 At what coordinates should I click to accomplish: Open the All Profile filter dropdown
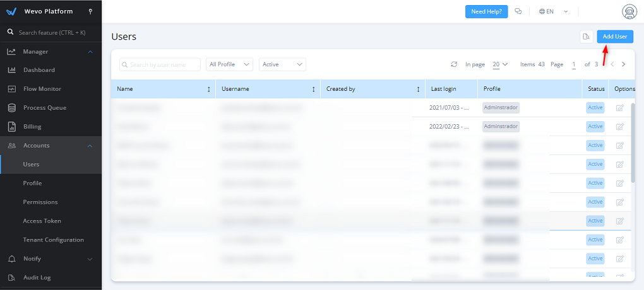coord(229,64)
